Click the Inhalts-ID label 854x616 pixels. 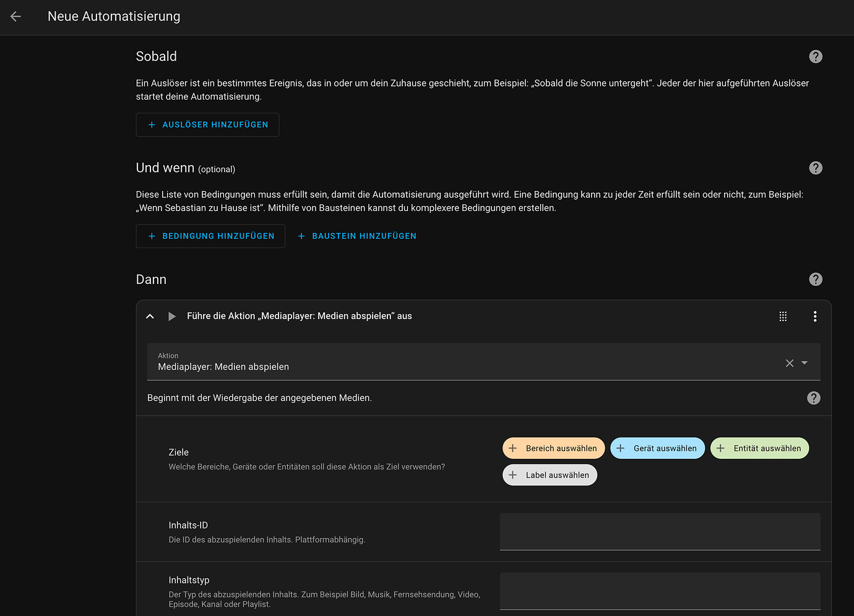tap(188, 526)
